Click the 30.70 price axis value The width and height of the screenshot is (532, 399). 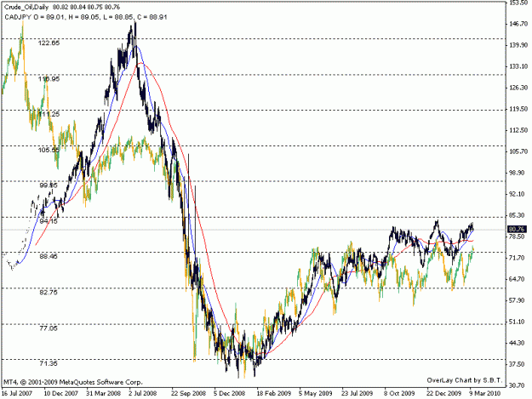tap(518, 385)
